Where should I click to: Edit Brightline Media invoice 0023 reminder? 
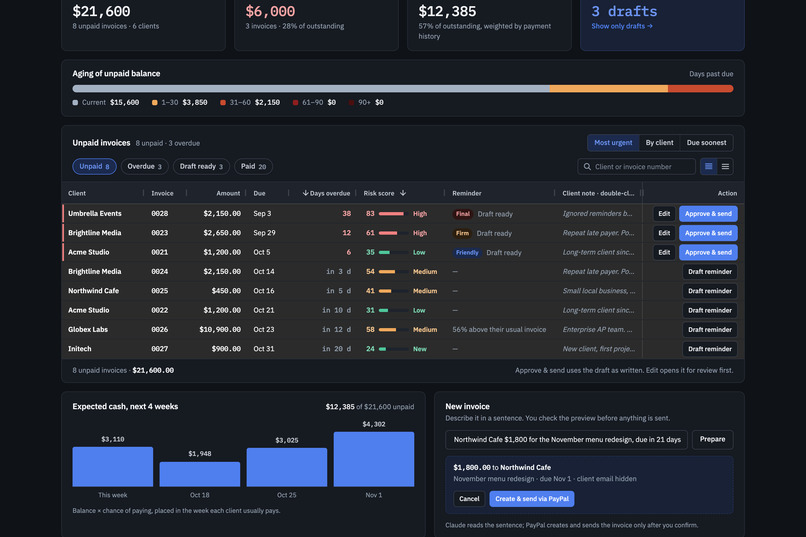(664, 233)
